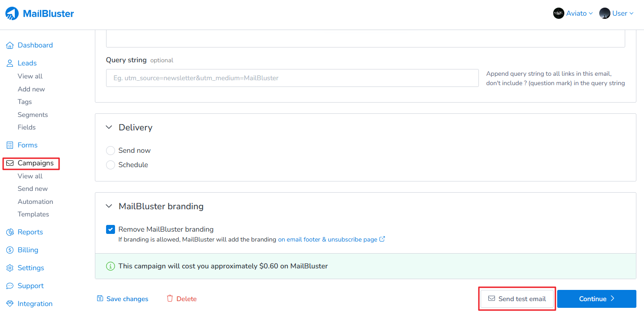644x315 pixels.
Task: Open Reports in the sidebar
Action: coord(30,232)
